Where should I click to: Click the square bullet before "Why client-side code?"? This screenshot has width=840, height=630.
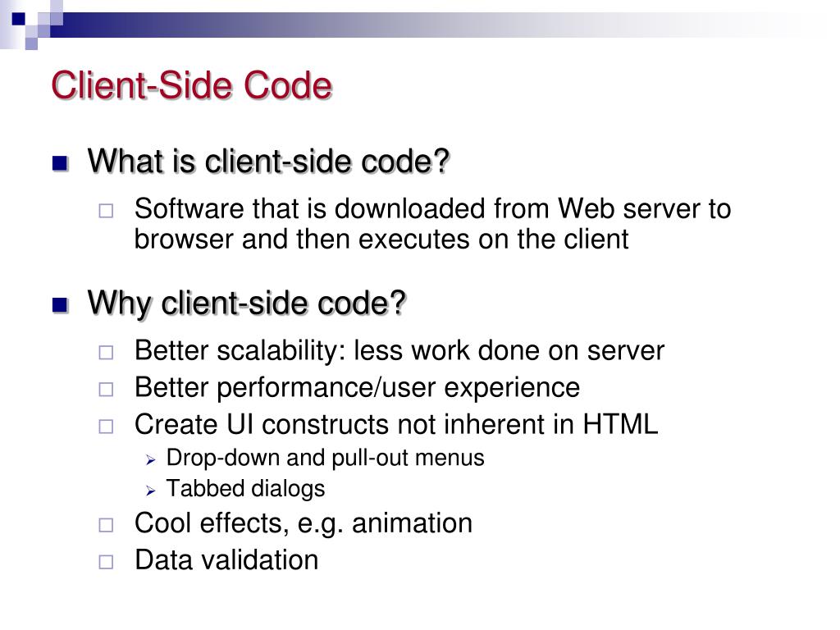[61, 305]
